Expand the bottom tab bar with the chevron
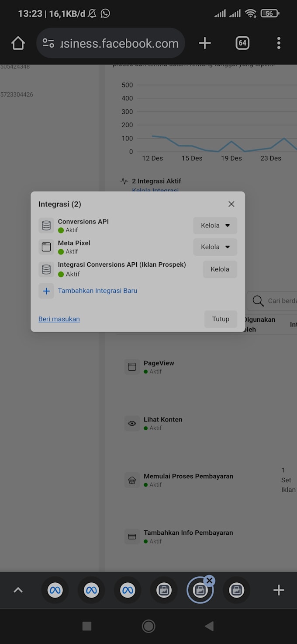Viewport: 297px width, 644px height. 18,590
